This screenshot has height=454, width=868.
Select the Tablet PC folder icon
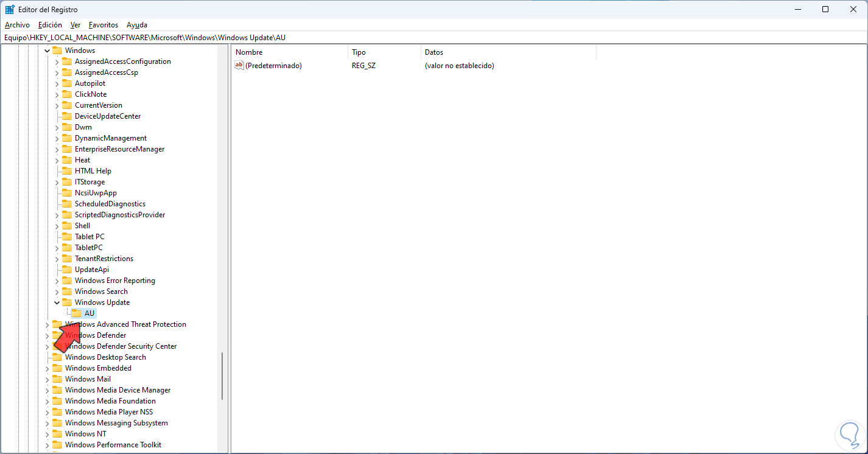[67, 237]
